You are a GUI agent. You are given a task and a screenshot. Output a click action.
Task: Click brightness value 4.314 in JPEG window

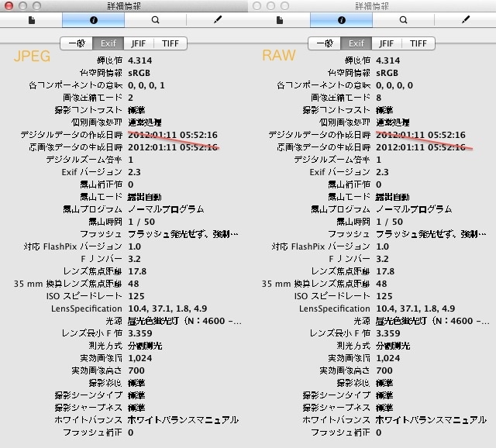(139, 60)
